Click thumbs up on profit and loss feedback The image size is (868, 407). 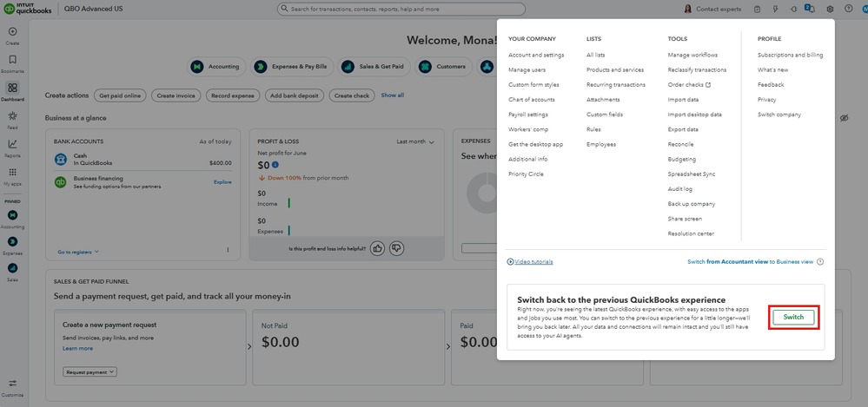click(377, 248)
